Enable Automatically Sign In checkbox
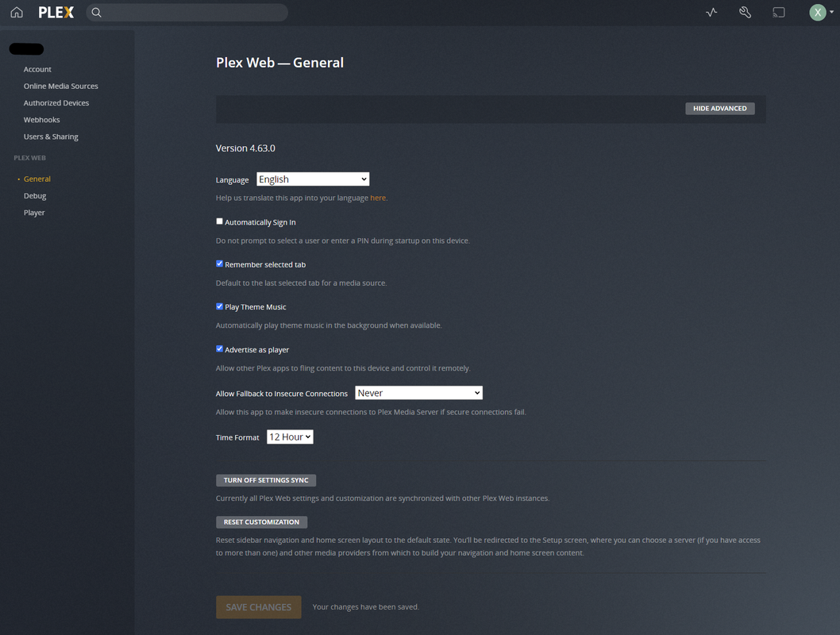The width and height of the screenshot is (840, 635). pyautogui.click(x=219, y=221)
